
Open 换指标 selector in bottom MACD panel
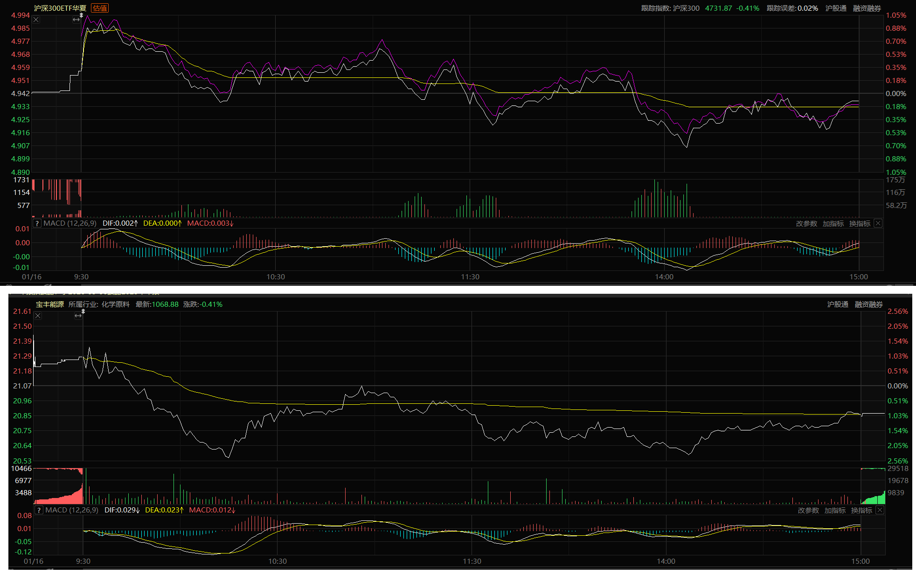point(861,510)
